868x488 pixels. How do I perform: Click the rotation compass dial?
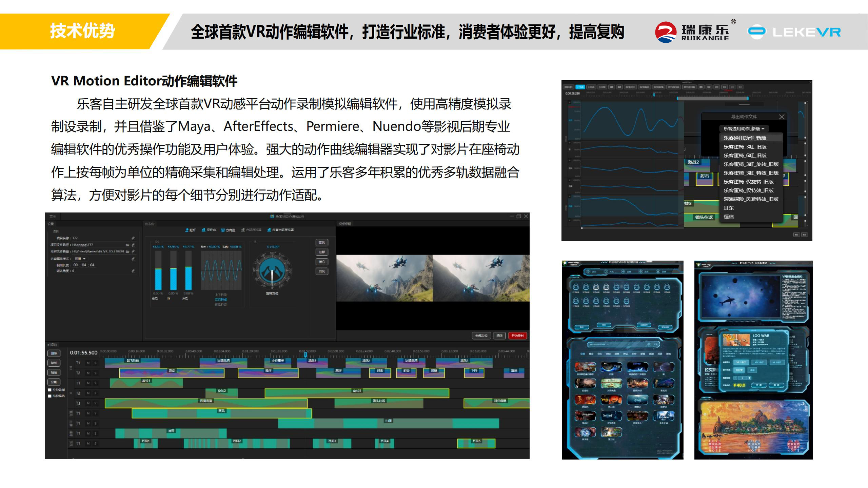click(x=272, y=270)
